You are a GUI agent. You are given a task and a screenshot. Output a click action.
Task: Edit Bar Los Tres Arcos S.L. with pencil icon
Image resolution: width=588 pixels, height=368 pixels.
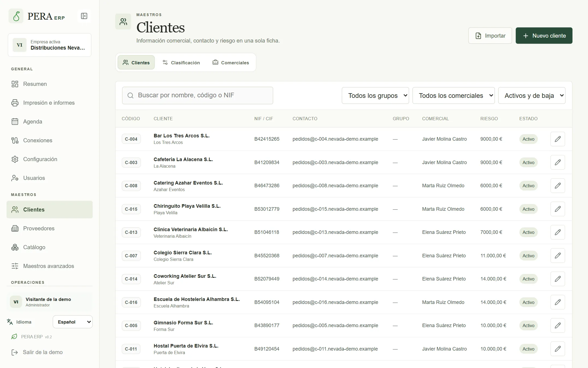tap(558, 139)
